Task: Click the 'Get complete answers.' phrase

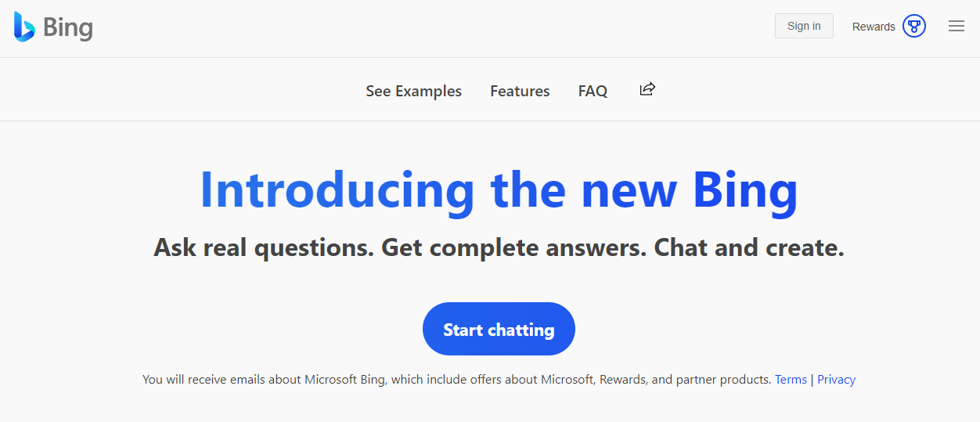Action: [513, 248]
